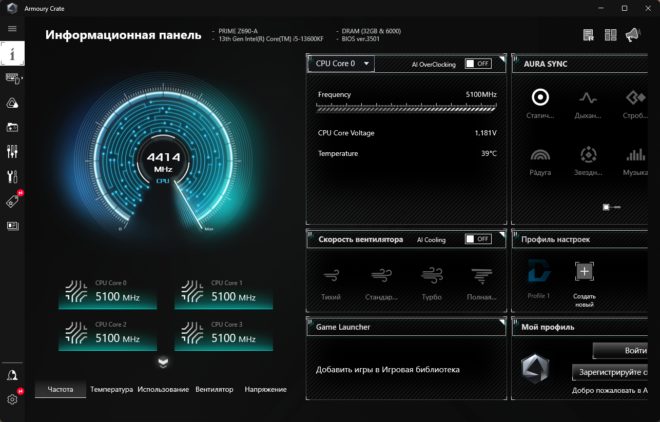Open the user account sidebar icon
This screenshot has height=422, width=660.
pos(12,375)
